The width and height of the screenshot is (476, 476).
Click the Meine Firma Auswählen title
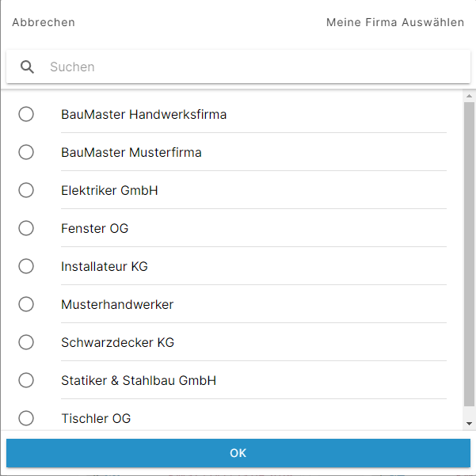[x=395, y=22]
